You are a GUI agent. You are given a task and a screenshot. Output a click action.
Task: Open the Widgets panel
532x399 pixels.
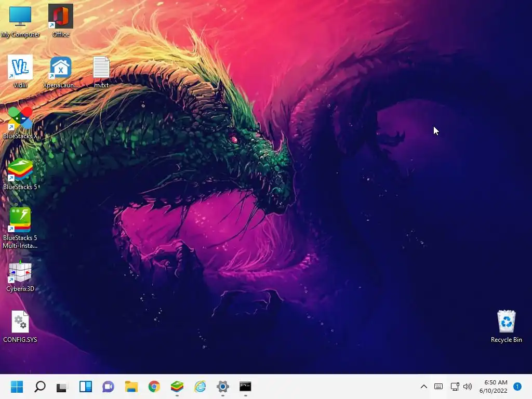[86, 387]
